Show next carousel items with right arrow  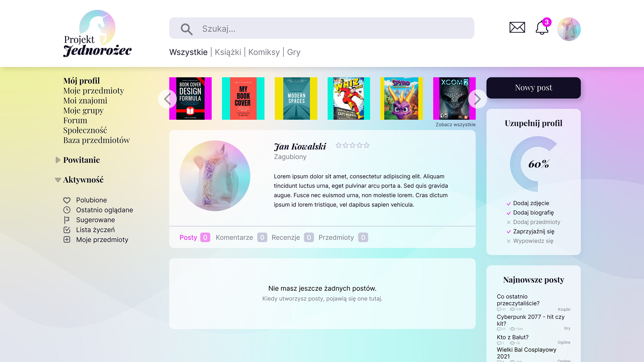477,99
